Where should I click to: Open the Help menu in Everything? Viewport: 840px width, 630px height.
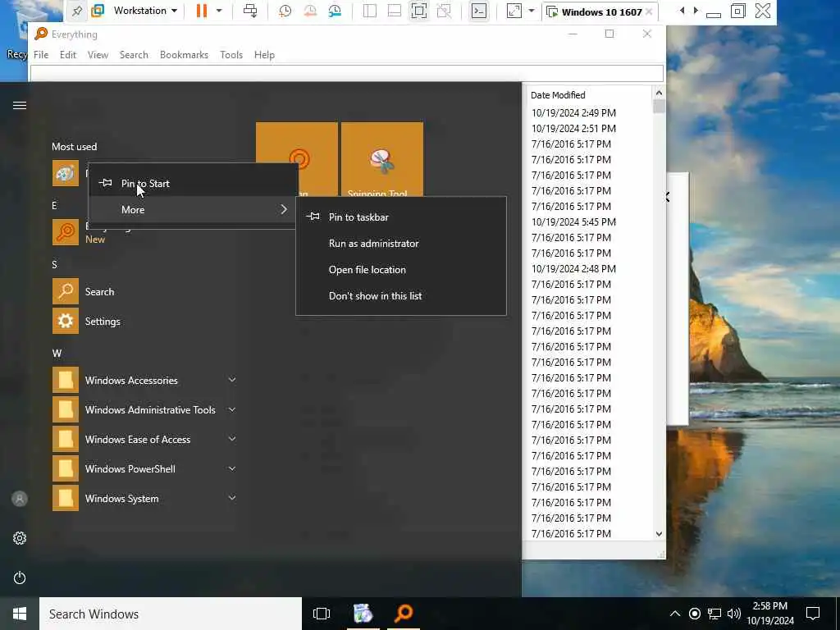[x=264, y=55]
